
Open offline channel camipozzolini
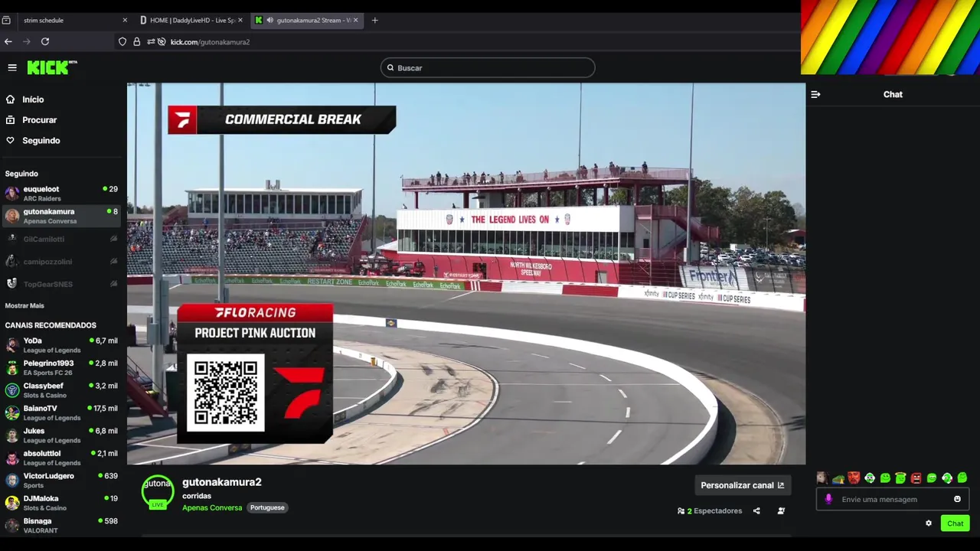(x=61, y=261)
